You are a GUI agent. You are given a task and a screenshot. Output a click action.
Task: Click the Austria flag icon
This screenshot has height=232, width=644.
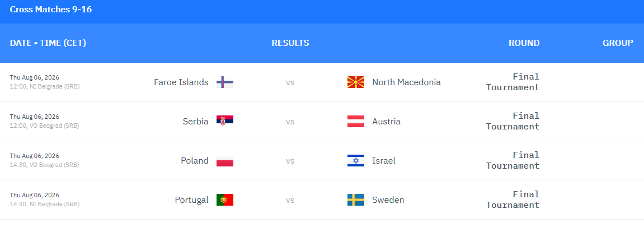[356, 122]
